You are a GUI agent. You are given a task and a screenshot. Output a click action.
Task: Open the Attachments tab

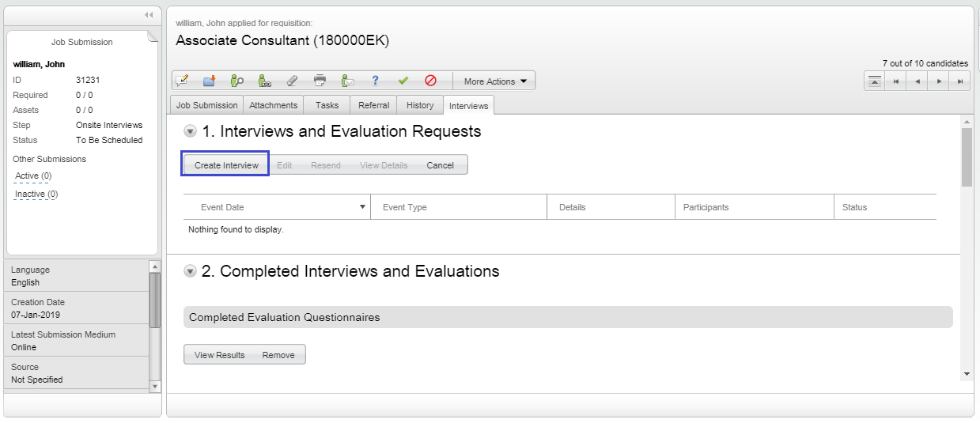click(274, 105)
